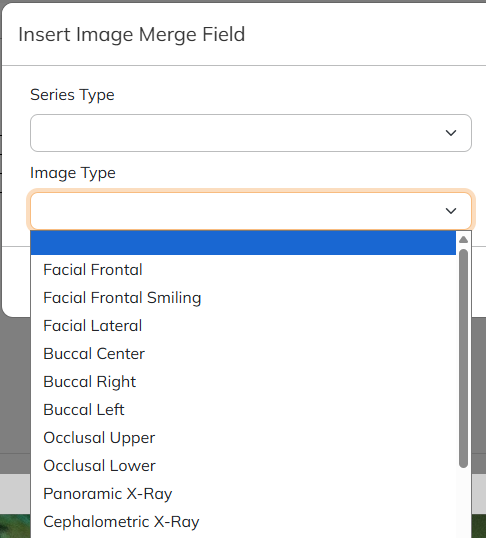Pick Facial Lateral image type
Viewport: 486px width, 538px height.
[x=243, y=326]
